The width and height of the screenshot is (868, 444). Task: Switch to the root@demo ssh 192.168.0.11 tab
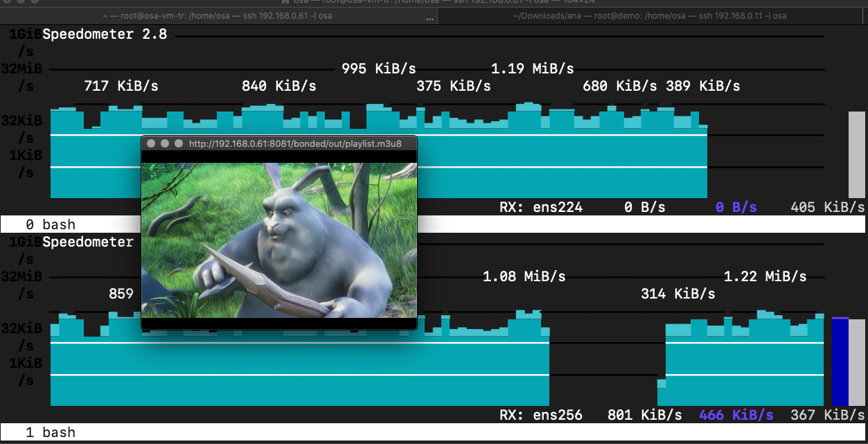[x=650, y=15]
